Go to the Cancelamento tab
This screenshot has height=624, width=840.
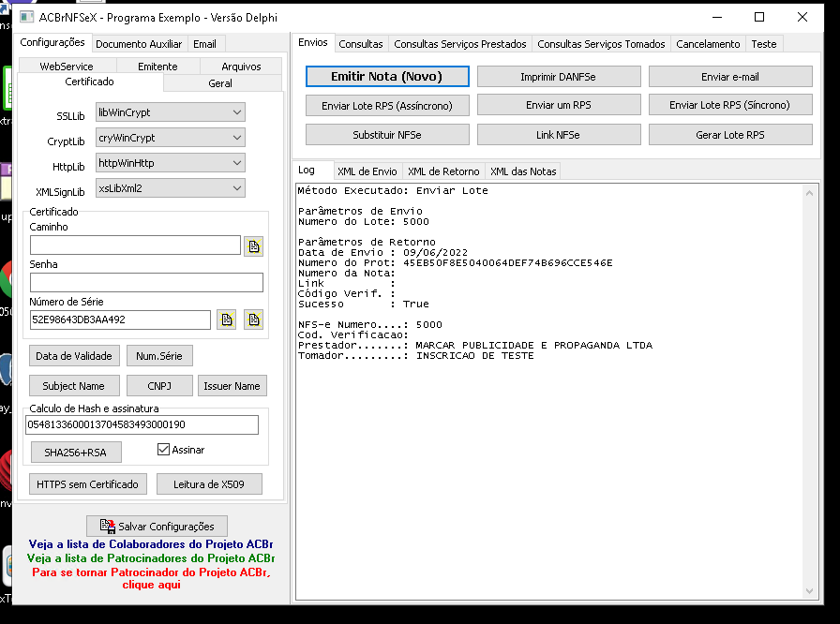pyautogui.click(x=708, y=44)
